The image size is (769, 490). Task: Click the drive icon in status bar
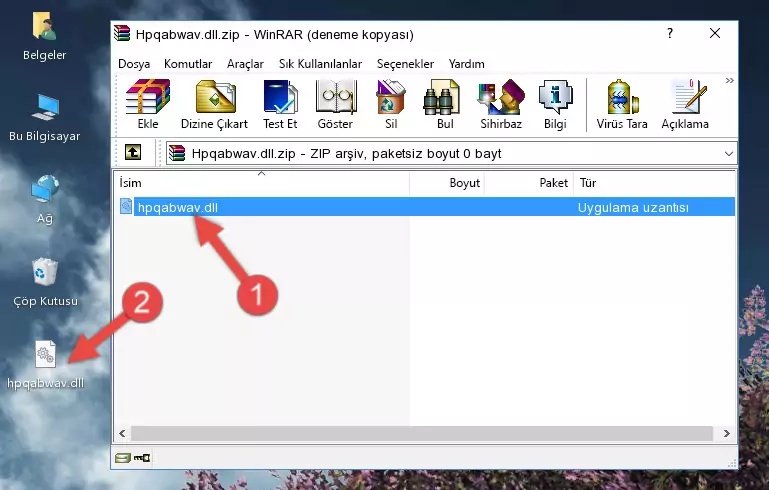pyautogui.click(x=123, y=458)
